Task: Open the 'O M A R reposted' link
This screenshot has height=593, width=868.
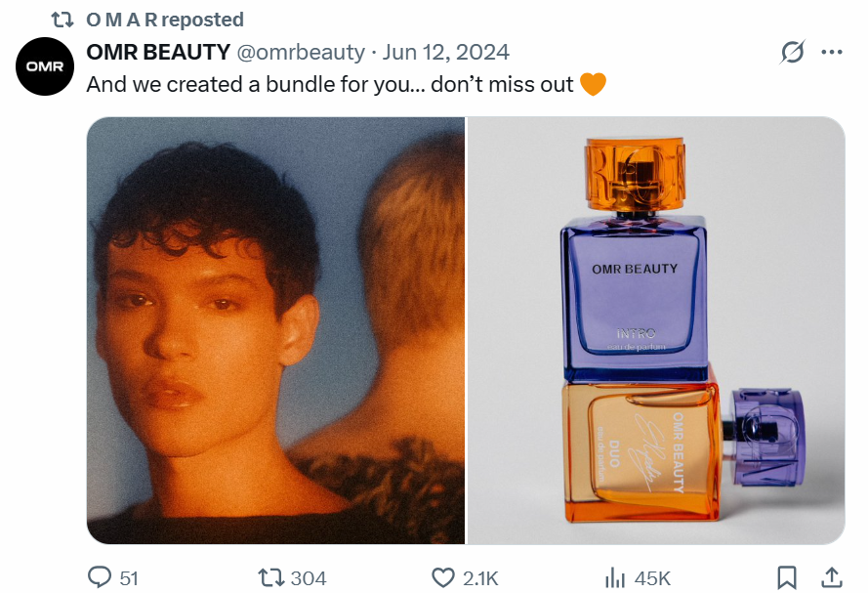Action: [165, 20]
